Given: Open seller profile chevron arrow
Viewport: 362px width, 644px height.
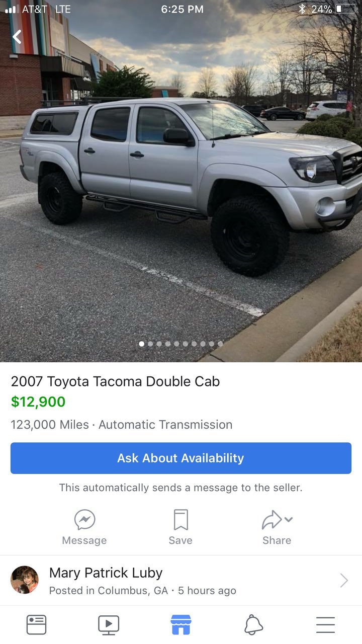Looking at the screenshot, I should click(344, 580).
